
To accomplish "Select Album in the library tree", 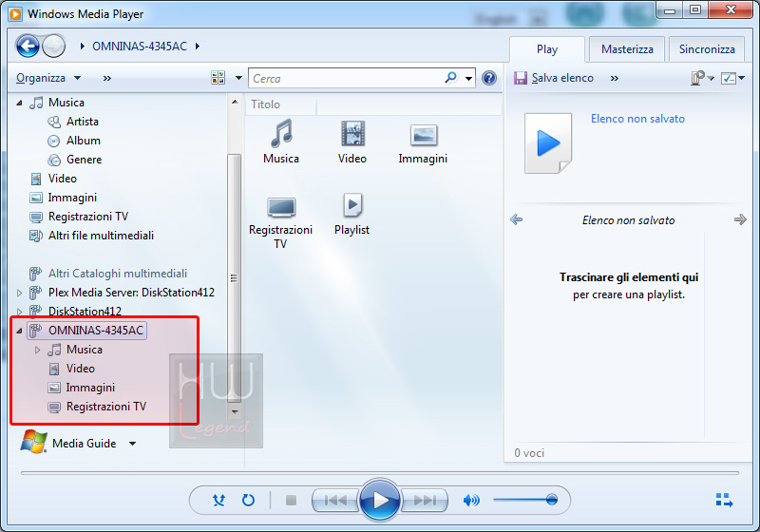I will 83,141.
